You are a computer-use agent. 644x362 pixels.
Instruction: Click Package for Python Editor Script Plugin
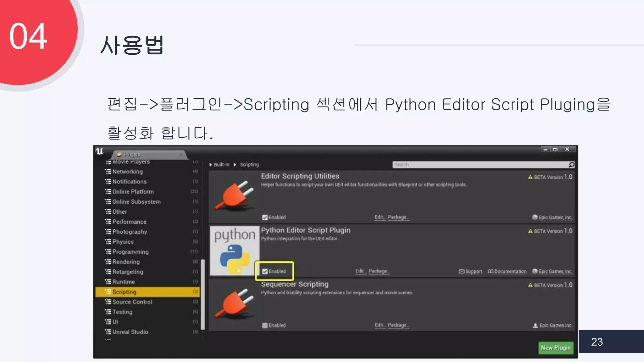pos(379,271)
